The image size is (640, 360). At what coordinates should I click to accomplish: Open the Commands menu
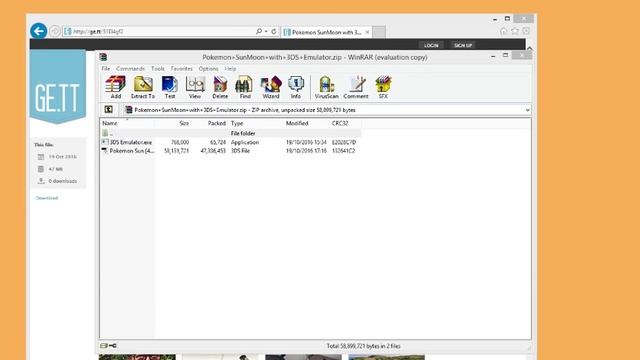pos(131,69)
